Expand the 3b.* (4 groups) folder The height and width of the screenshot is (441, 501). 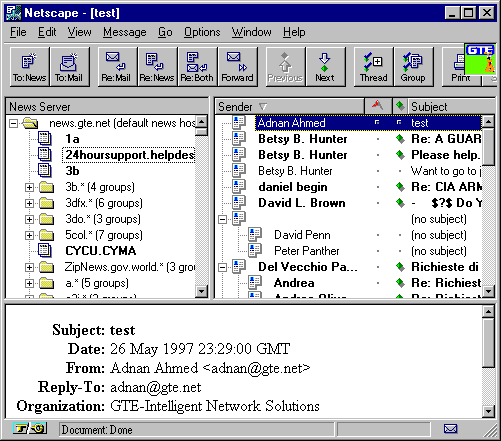[29, 187]
